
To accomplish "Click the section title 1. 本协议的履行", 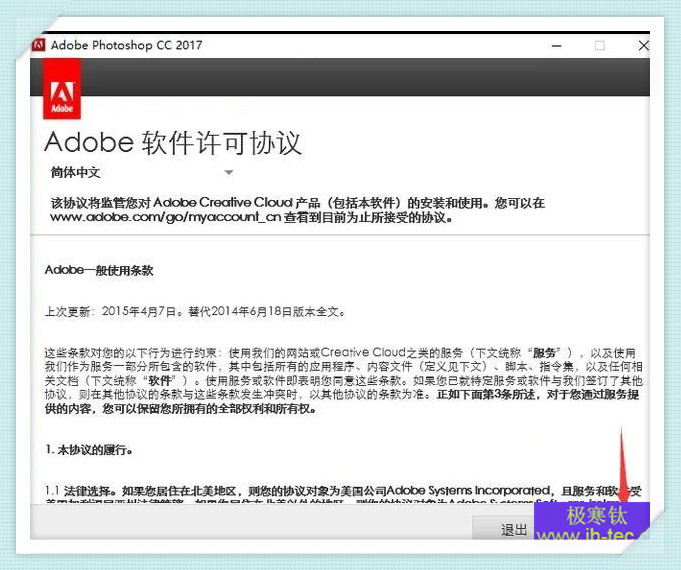I will click(x=89, y=449).
